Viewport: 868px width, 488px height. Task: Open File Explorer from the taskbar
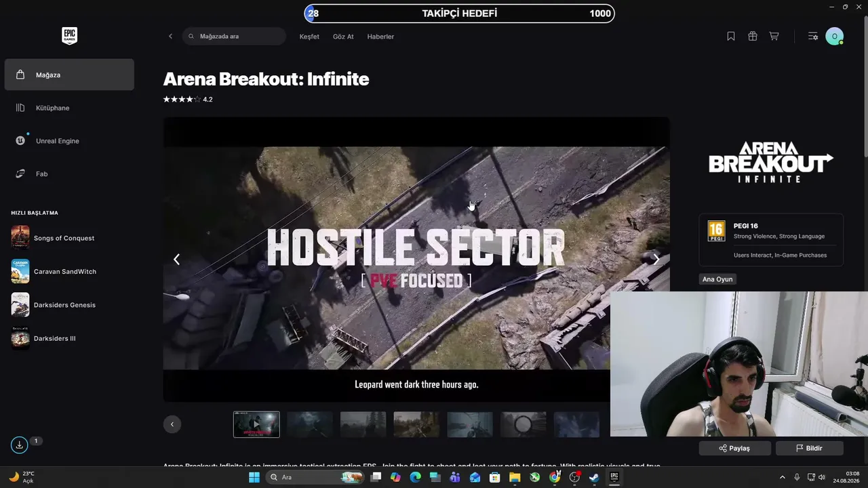(x=515, y=477)
